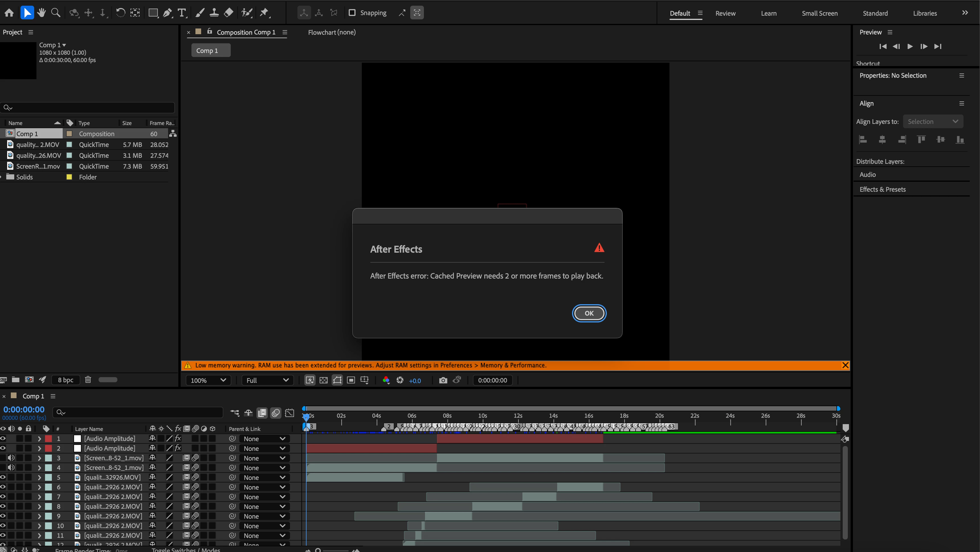Hide layer 1 Audio Amplitude eye toggle
The width and height of the screenshot is (980, 552).
coord(3,438)
